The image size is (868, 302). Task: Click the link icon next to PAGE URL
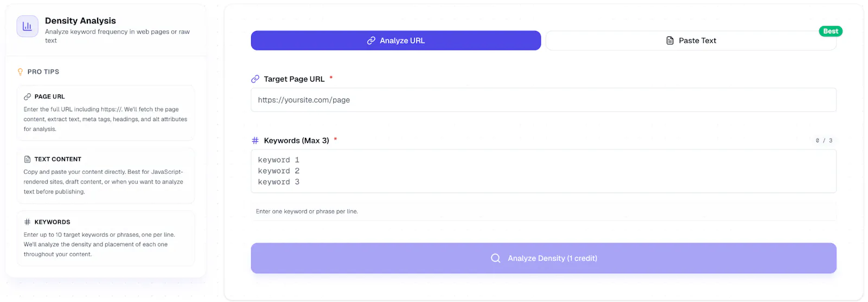coord(27,97)
